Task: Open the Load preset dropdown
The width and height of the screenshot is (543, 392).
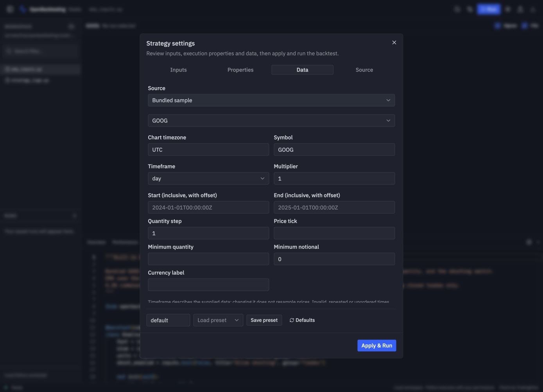Action: [x=218, y=320]
